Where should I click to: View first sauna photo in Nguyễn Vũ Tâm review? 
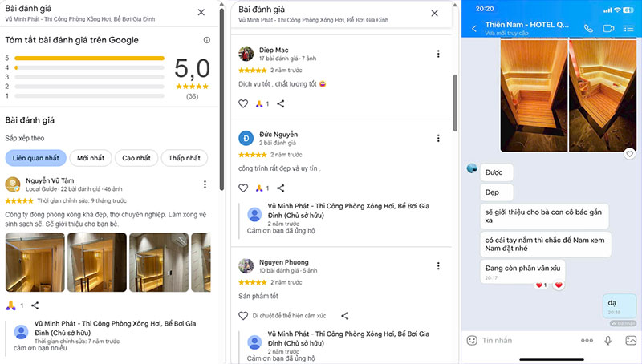pyautogui.click(x=35, y=262)
